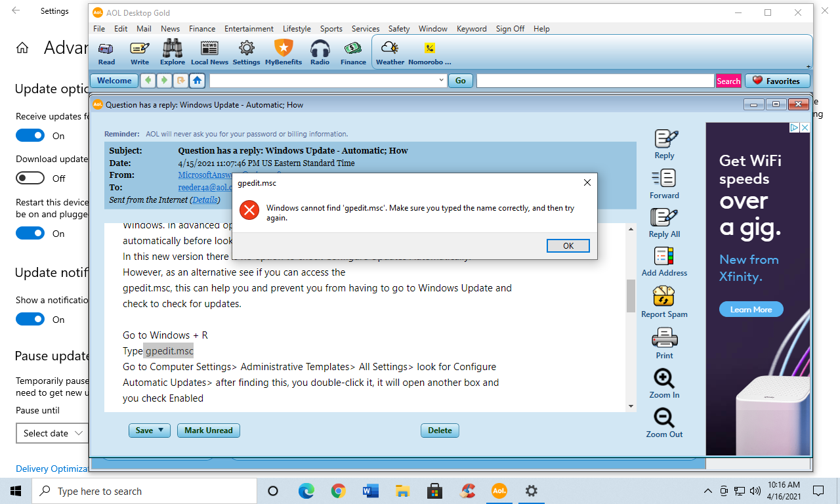840x504 pixels.
Task: Open the Windows notification center icon
Action: [818, 491]
